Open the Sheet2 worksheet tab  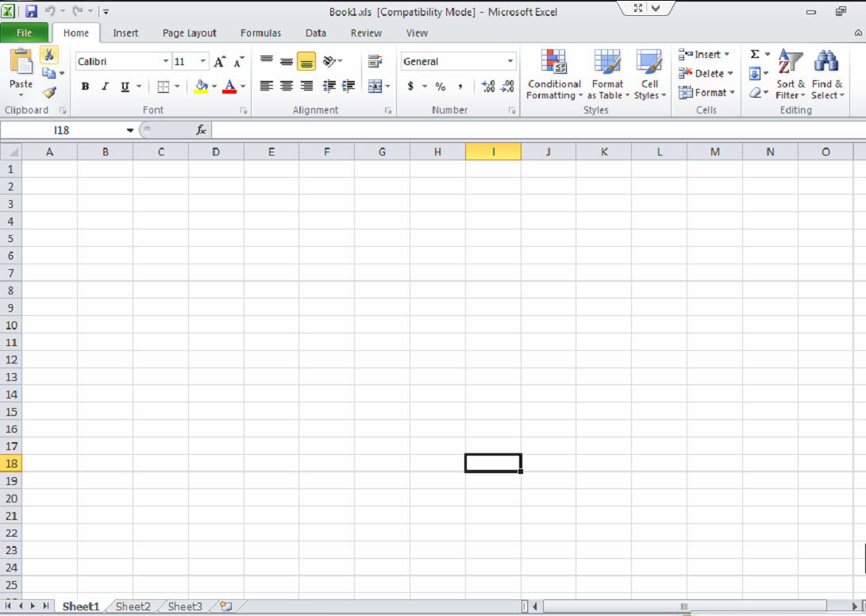tap(133, 606)
